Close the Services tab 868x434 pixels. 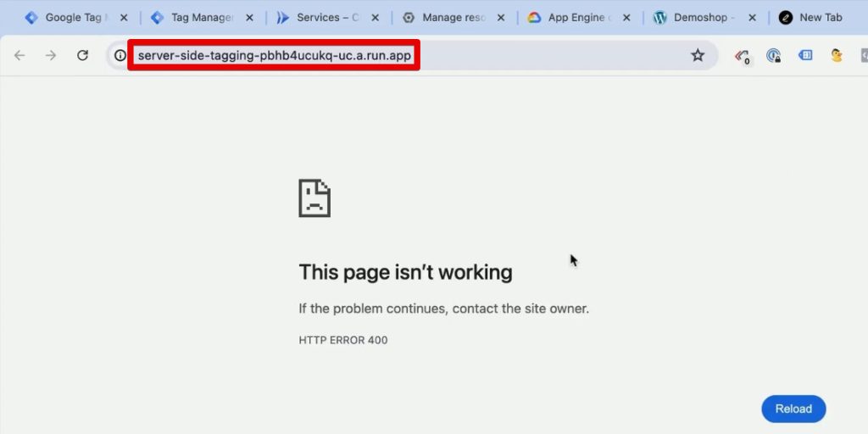(376, 18)
